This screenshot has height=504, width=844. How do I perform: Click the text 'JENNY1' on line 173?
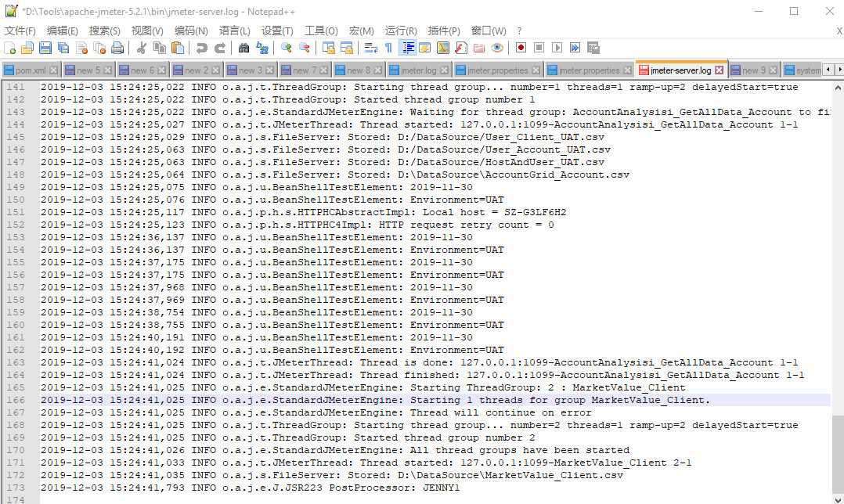pos(442,488)
